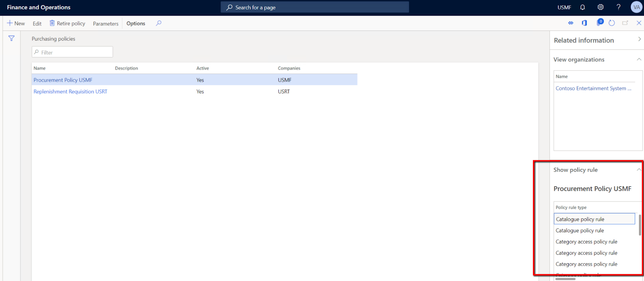Open the filter pane funnel icon
The height and width of the screenshot is (281, 644).
[11, 38]
